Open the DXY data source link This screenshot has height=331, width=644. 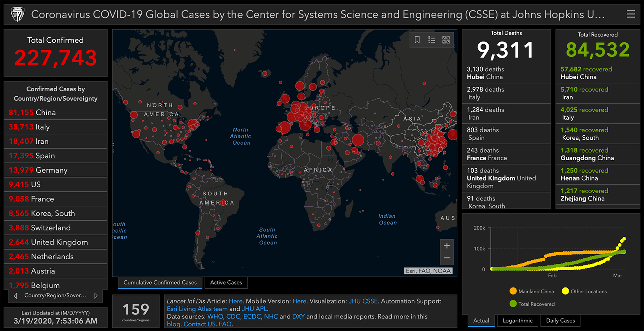click(x=298, y=317)
